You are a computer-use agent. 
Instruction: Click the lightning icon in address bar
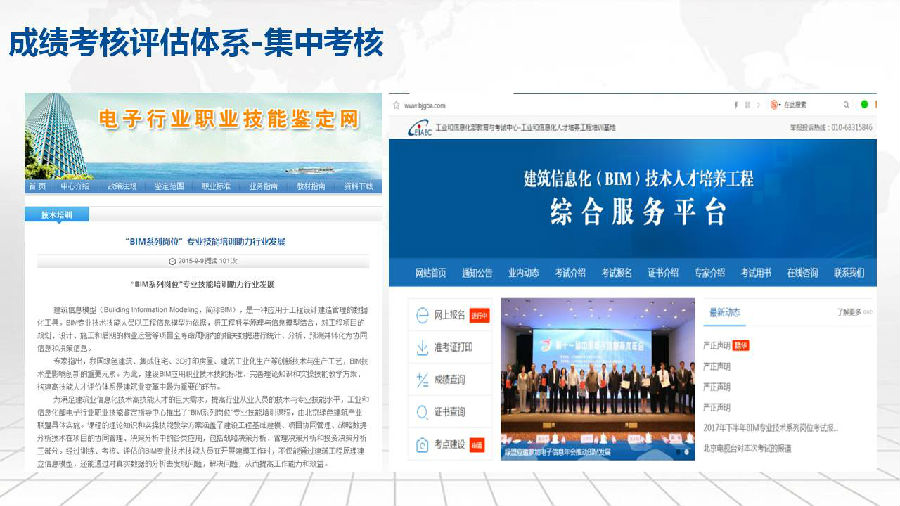point(736,105)
